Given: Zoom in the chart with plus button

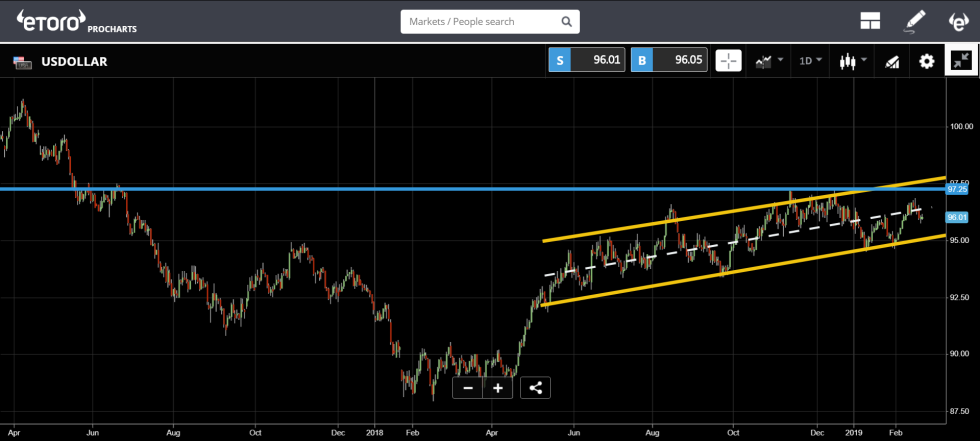Looking at the screenshot, I should tap(497, 388).
